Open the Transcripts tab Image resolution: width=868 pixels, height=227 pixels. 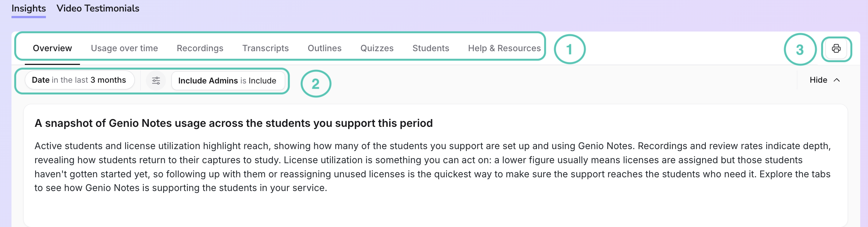(266, 48)
